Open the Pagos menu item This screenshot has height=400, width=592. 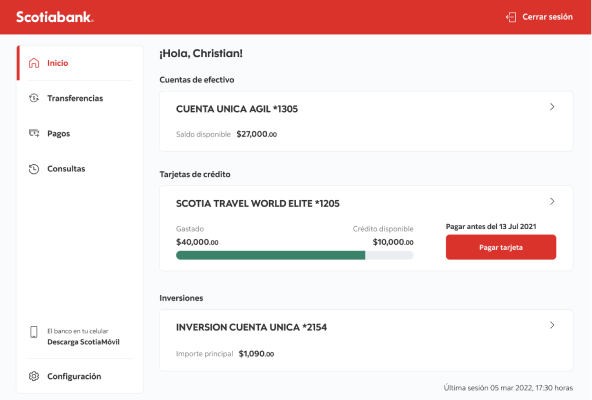pos(80,133)
